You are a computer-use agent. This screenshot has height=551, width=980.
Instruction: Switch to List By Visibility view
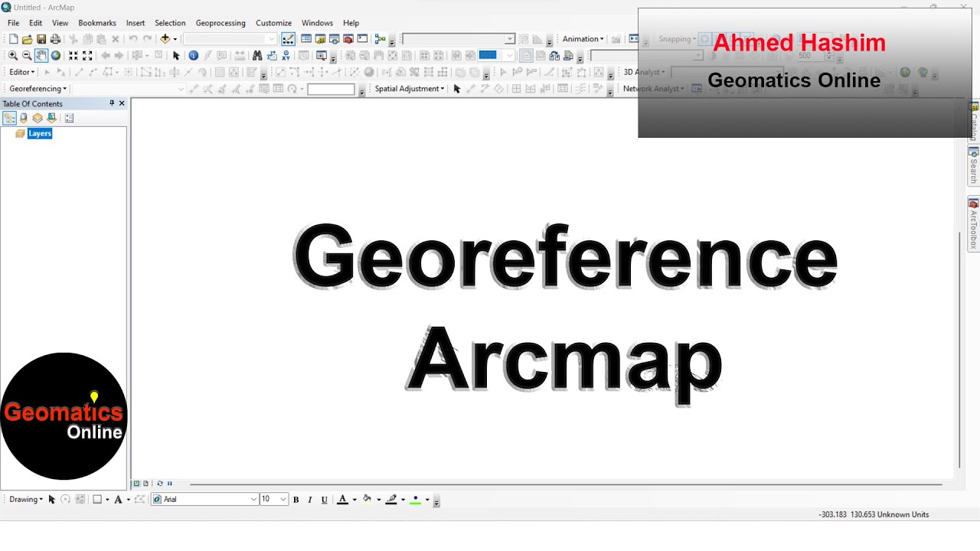coord(38,118)
